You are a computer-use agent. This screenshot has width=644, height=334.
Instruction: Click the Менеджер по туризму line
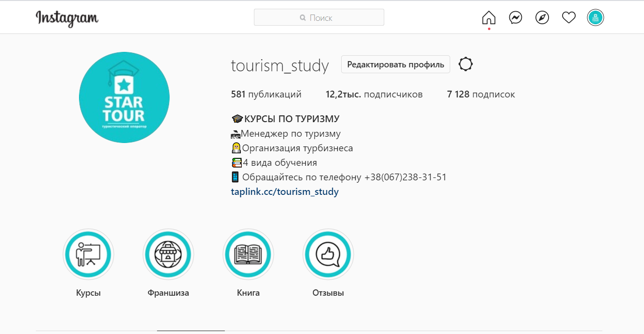286,133
